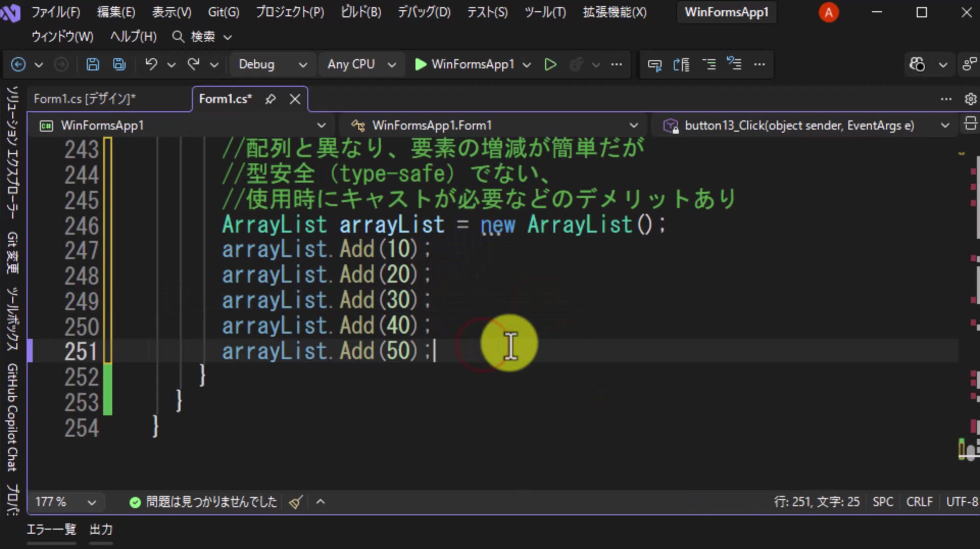The width and height of the screenshot is (980, 549).
Task: Save all files with the stacked disks icon
Action: 119,64
